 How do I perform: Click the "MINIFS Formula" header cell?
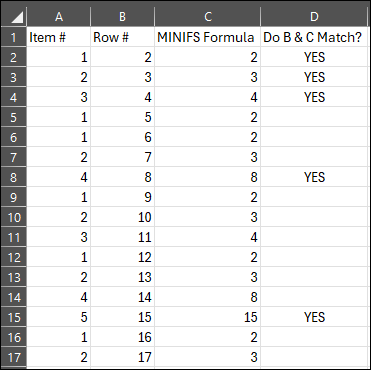tap(208, 37)
